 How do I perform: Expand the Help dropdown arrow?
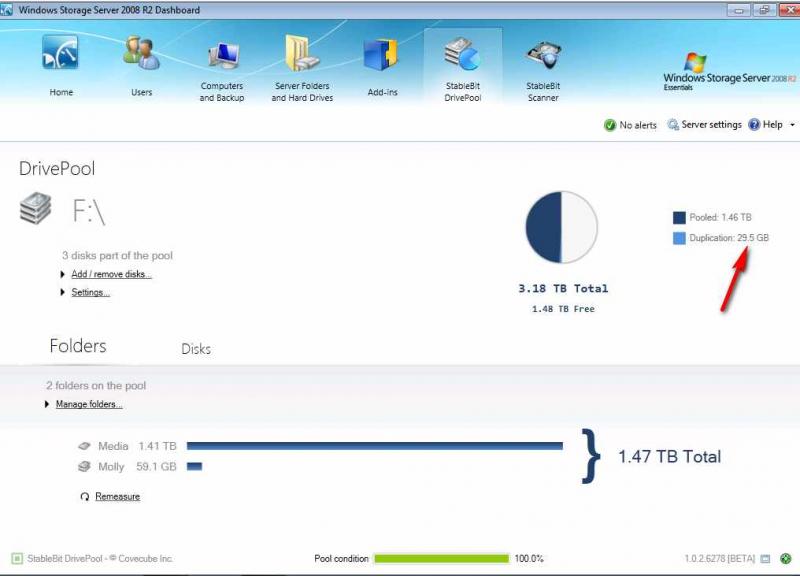click(x=792, y=124)
